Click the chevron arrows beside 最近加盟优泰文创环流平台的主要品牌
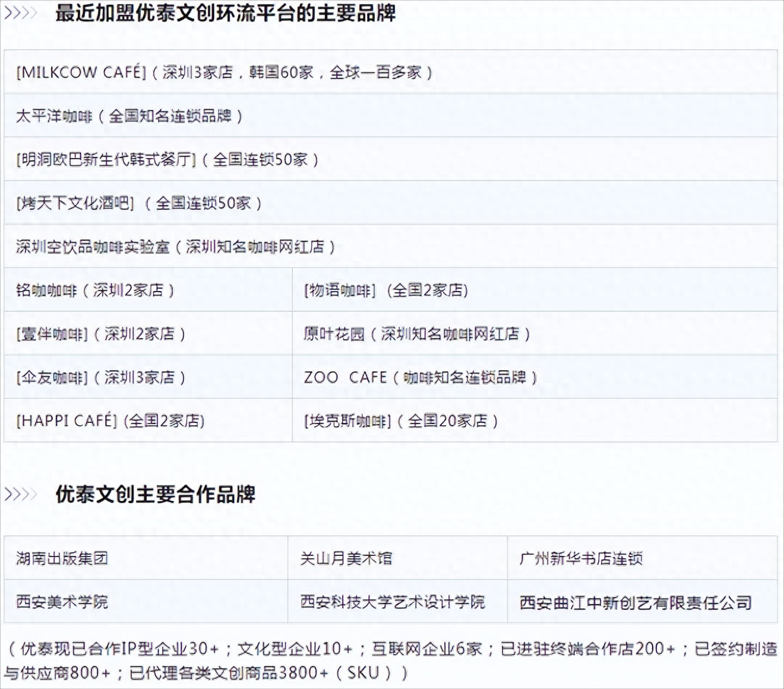 coord(21,12)
